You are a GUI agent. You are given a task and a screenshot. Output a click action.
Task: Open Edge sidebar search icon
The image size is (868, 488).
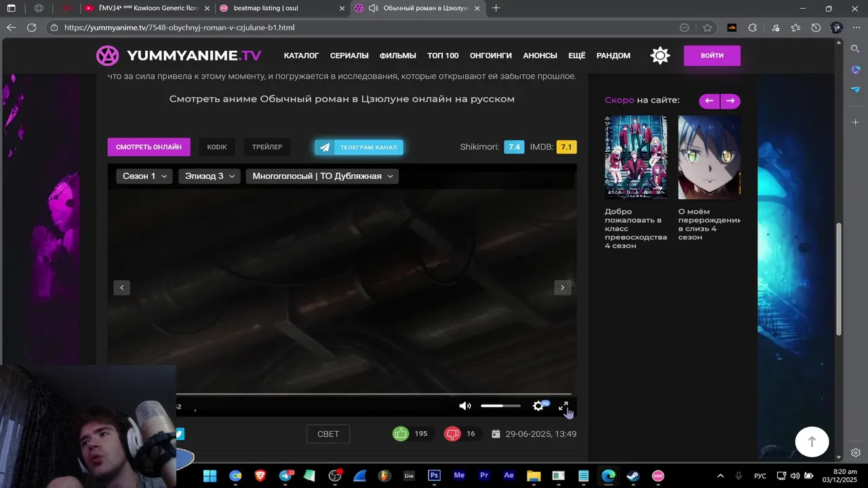[856, 49]
